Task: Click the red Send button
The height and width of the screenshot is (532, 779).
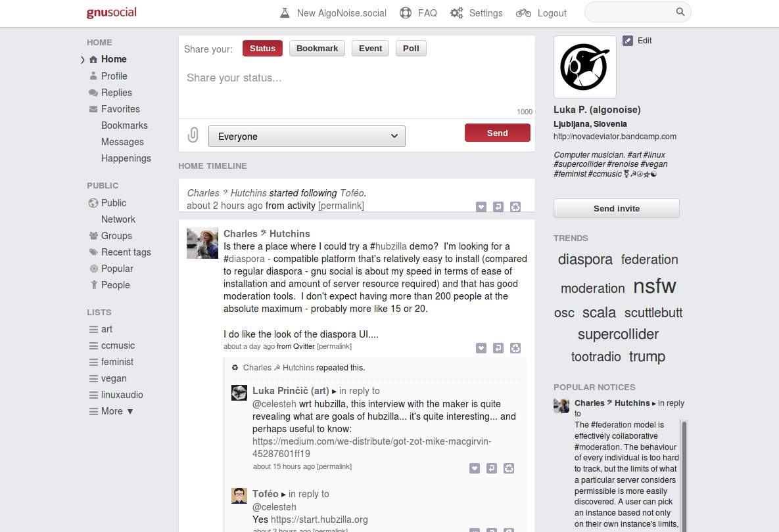Action: pos(497,133)
